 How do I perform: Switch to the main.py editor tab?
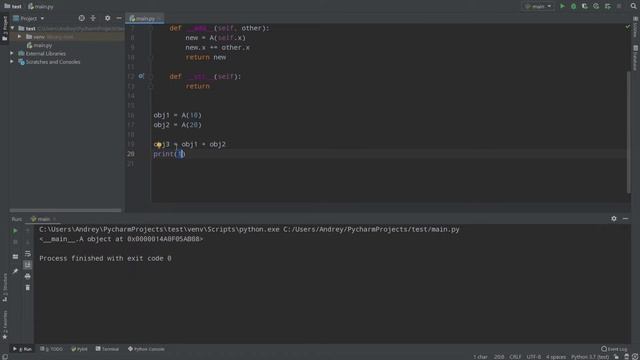coord(145,18)
